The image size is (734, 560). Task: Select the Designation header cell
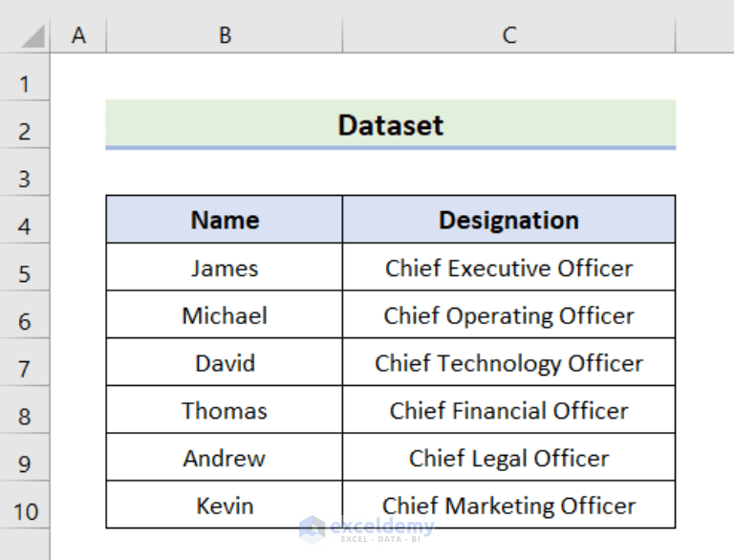(508, 220)
